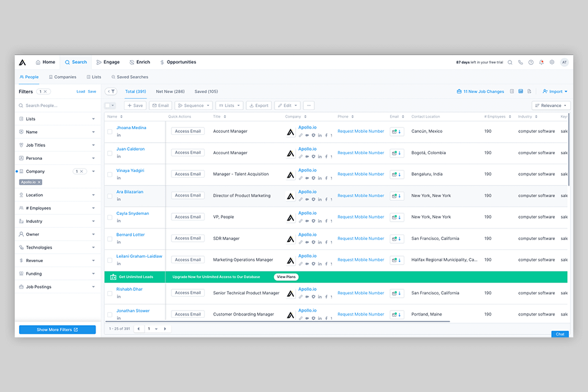Remove the Apollo.io company filter chip
Viewport: 588px width, 392px height.
coord(39,183)
